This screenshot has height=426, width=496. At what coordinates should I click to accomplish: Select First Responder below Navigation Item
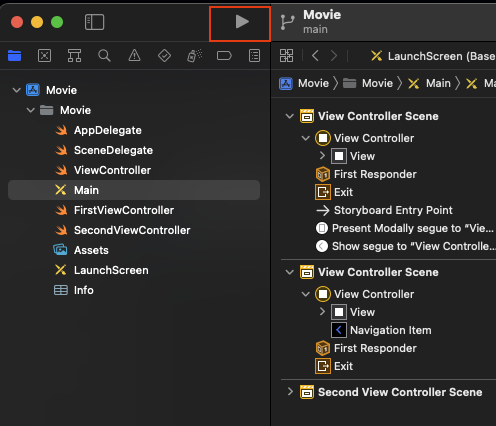366,348
